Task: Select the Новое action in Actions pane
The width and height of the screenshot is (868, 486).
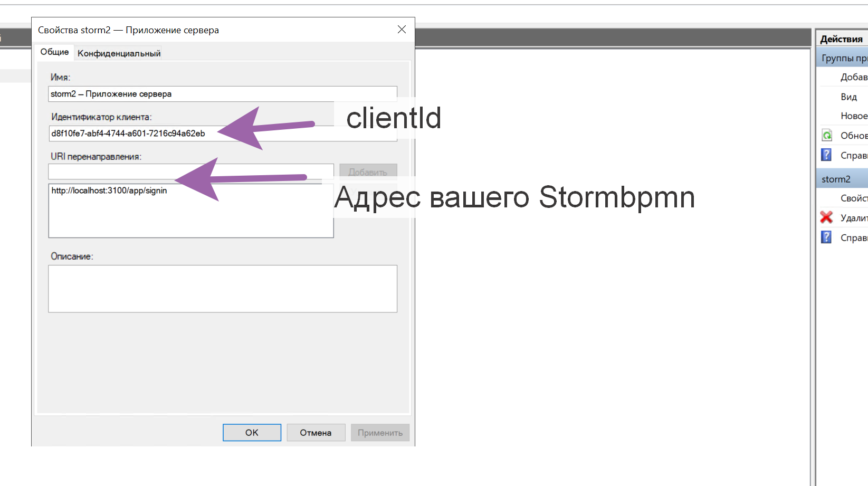Action: [x=853, y=116]
